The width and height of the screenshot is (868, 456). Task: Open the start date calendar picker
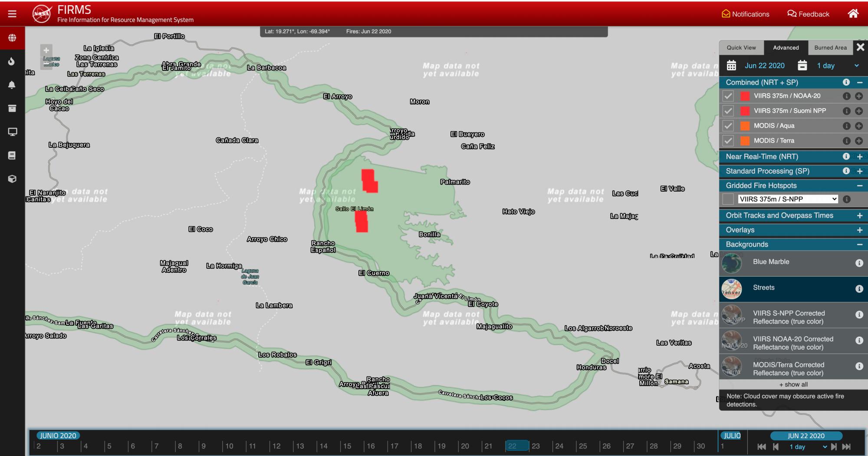732,66
